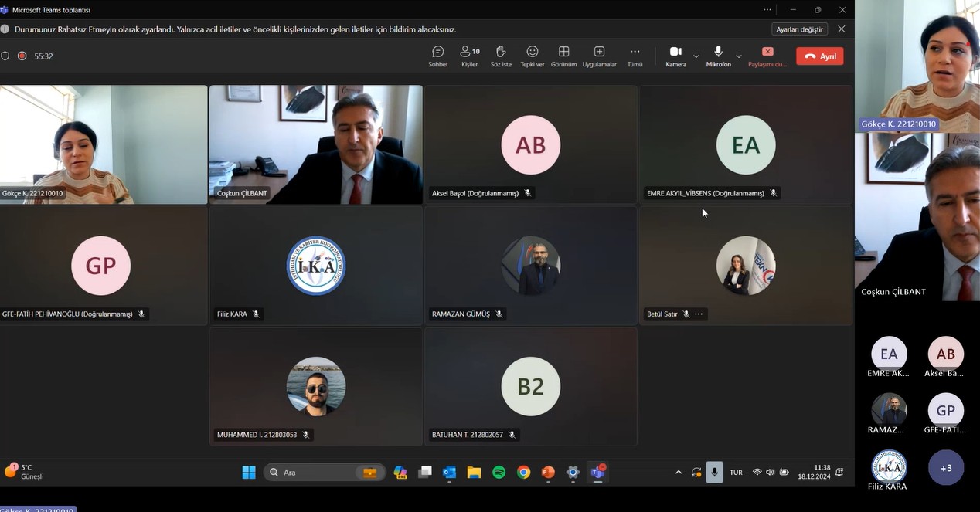Click Ayarları değiştir in notification banner
The width and height of the screenshot is (980, 512).
(x=799, y=29)
